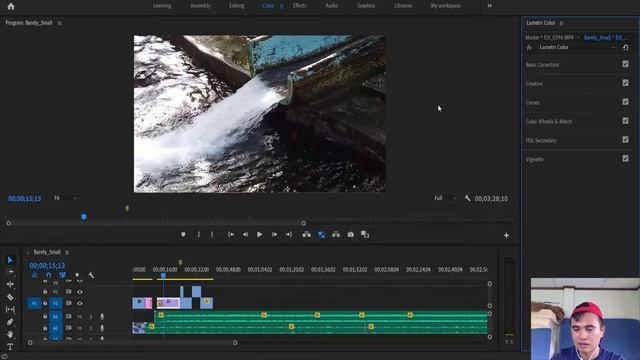The height and width of the screenshot is (360, 640).
Task: Toggle HSL Secondary checkbox
Action: 625,140
